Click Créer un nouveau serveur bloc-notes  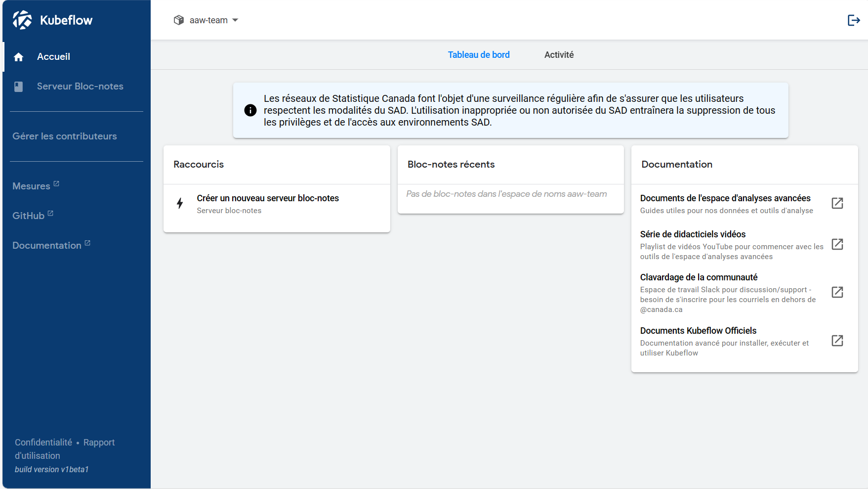pos(268,198)
